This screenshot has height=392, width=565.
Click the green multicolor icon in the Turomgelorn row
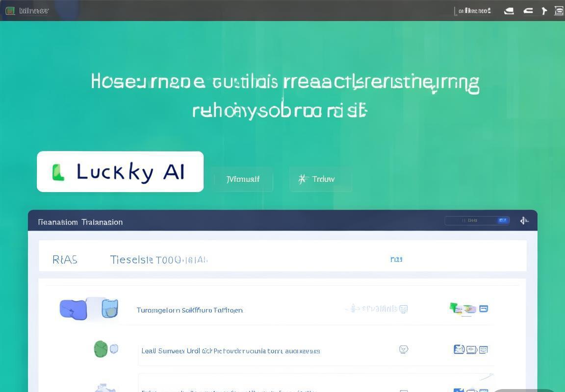click(462, 309)
